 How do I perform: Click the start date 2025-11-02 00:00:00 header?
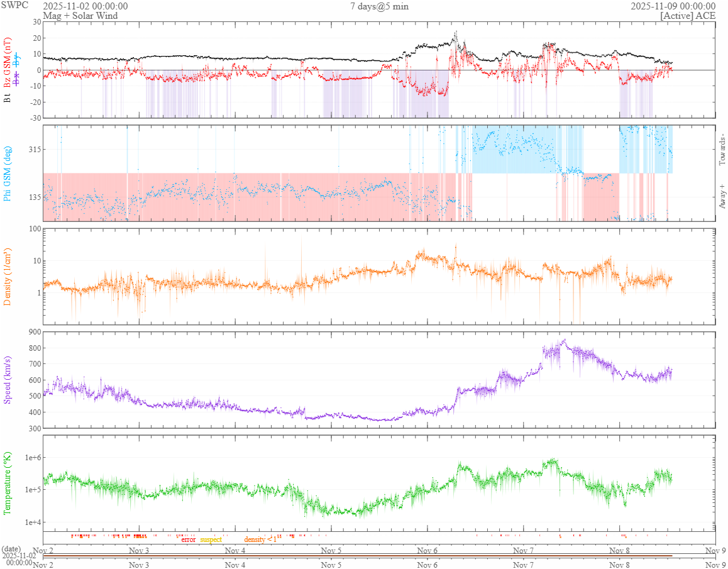pos(85,6)
